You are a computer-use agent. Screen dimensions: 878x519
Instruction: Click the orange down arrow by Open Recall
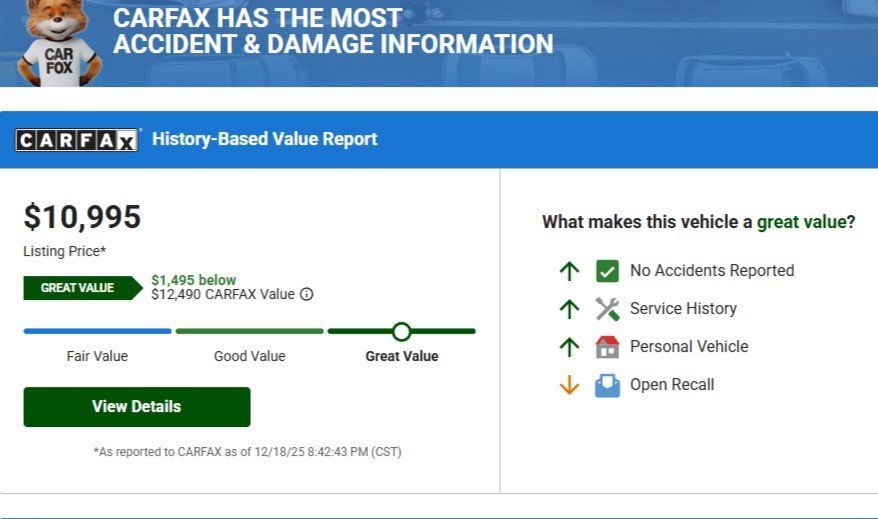pos(569,385)
